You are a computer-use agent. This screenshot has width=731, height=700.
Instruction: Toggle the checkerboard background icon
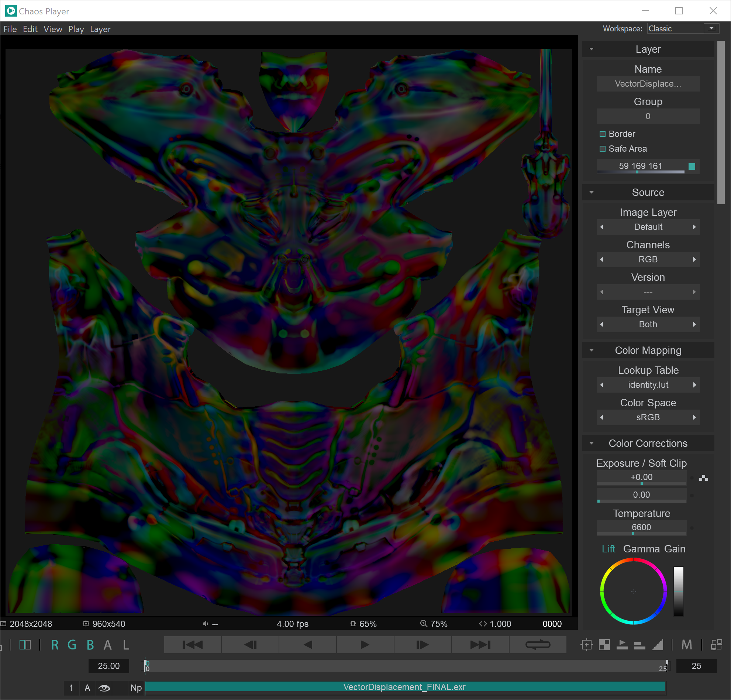click(x=604, y=645)
